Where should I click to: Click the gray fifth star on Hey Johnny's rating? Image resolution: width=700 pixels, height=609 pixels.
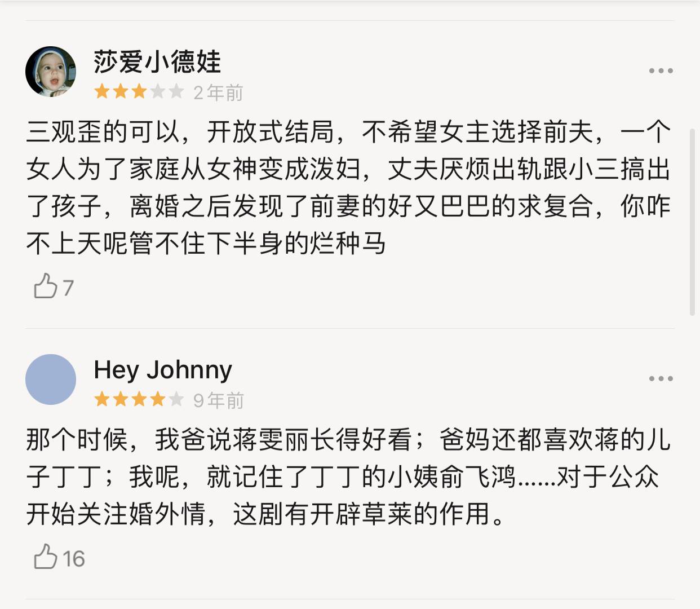point(176,399)
